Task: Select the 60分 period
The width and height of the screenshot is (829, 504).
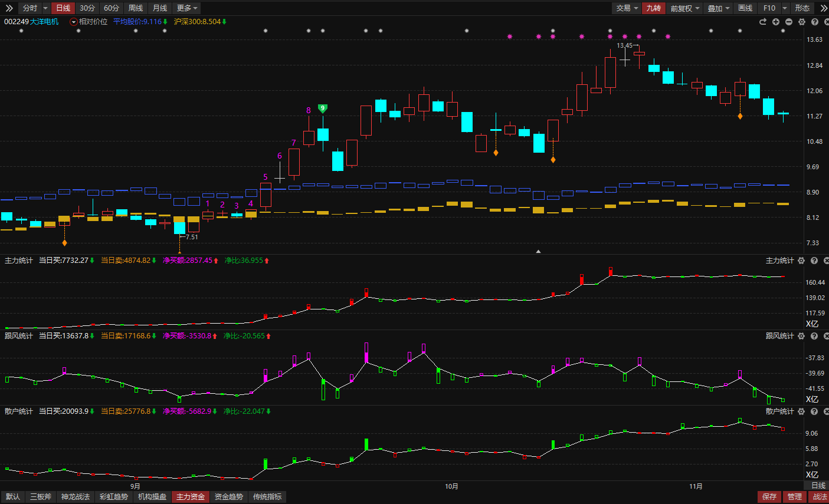Action: [112, 8]
